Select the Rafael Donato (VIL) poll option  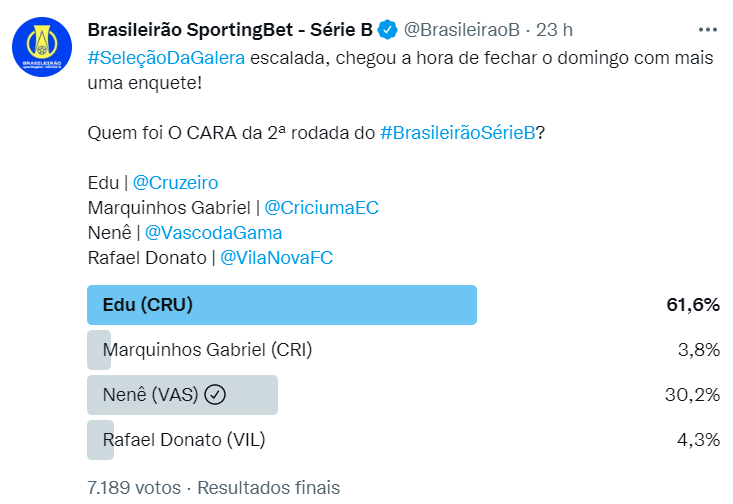tap(184, 440)
